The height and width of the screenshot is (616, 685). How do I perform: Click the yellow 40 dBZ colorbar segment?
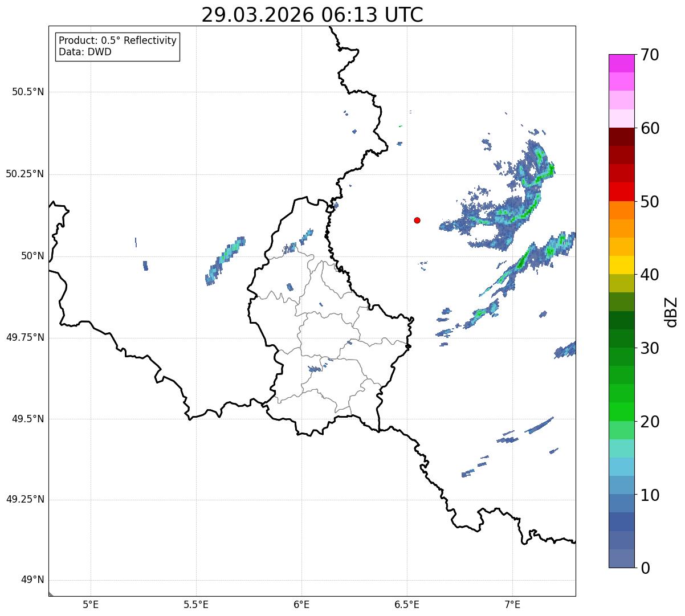(618, 265)
